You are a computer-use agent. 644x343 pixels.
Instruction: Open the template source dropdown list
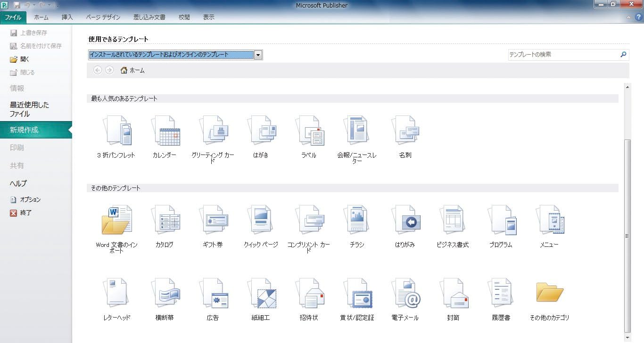[258, 55]
